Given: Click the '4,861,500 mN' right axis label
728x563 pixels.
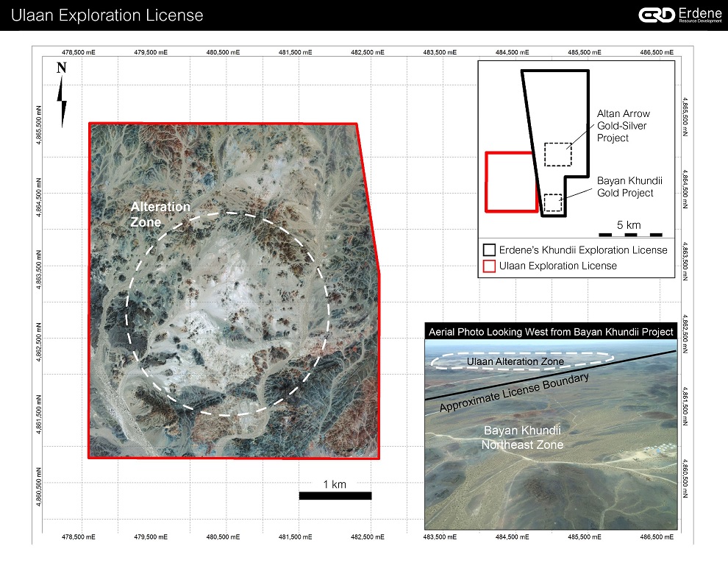Looking at the screenshot, I should 685,406.
